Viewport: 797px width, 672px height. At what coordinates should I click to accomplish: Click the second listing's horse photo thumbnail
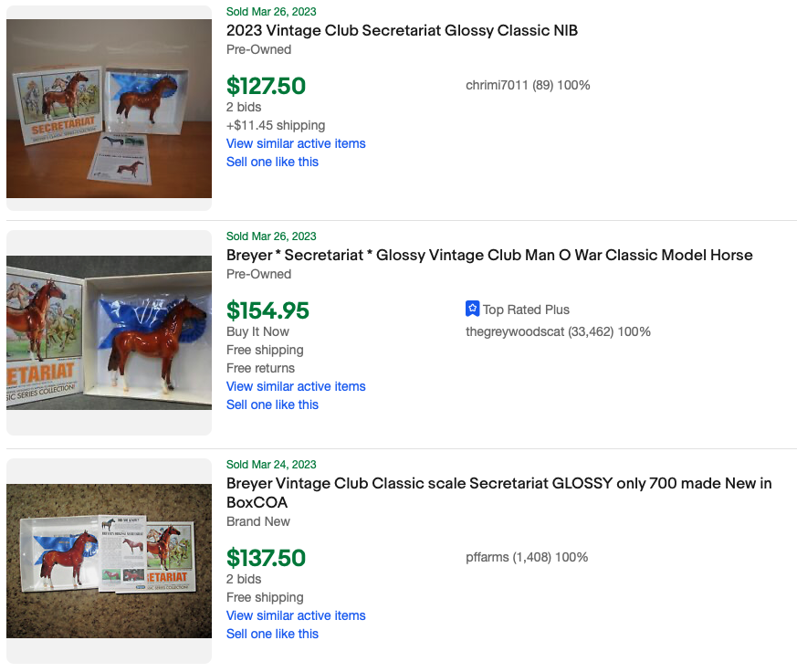[x=109, y=332]
